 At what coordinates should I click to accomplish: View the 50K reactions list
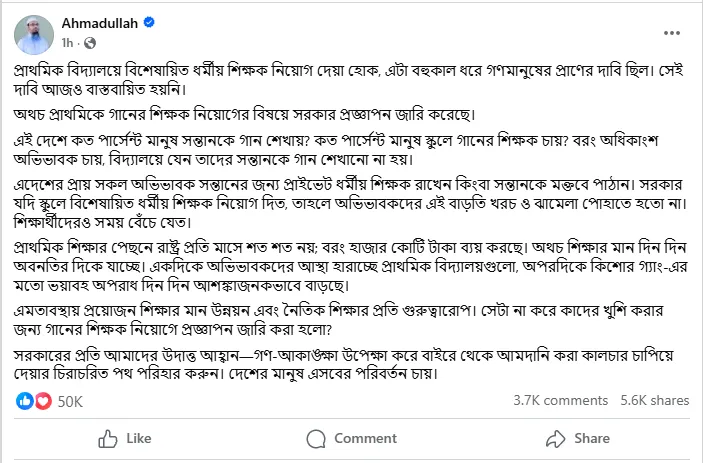(x=70, y=402)
